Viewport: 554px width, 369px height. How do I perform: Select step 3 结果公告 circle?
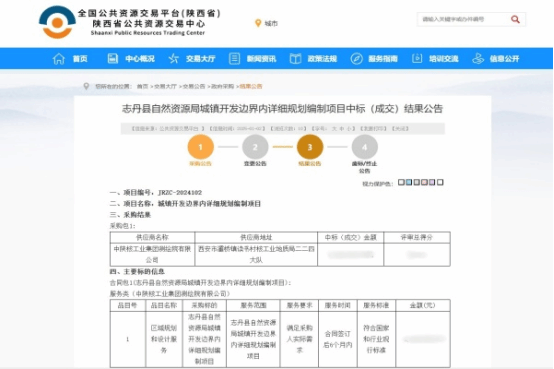click(310, 147)
